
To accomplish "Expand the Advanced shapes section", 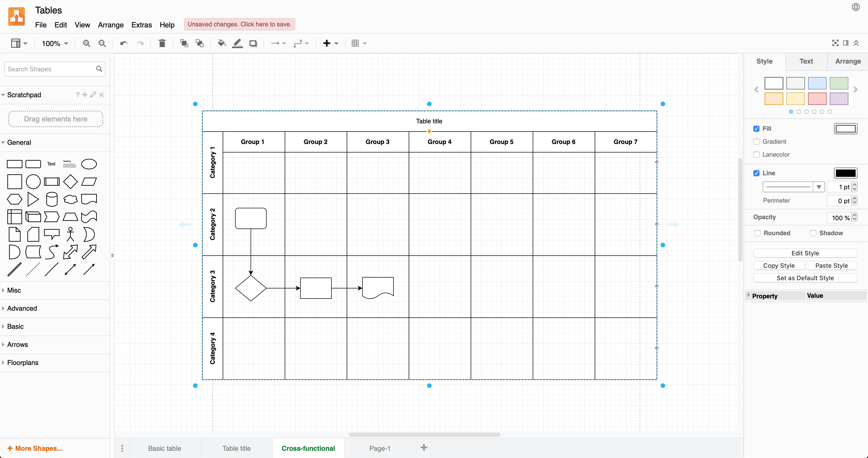I will click(x=21, y=308).
